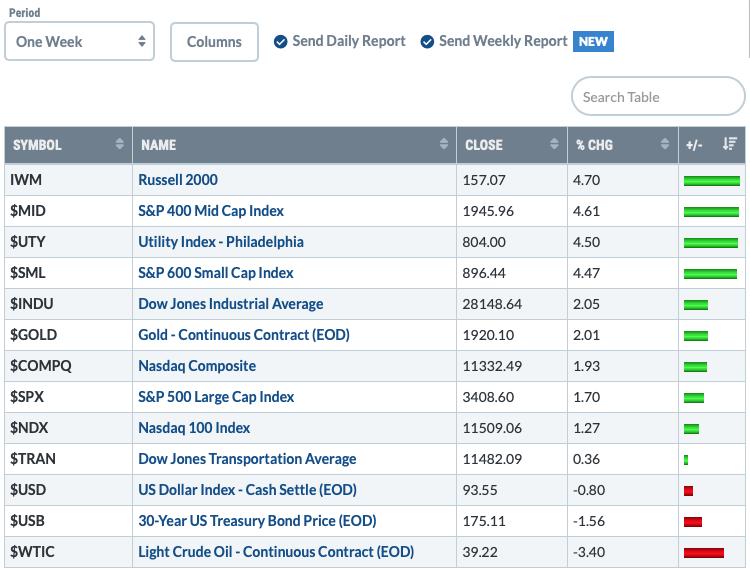This screenshot has width=750, height=572.
Task: Open the Period dropdown showing One Week
Action: pos(79,42)
